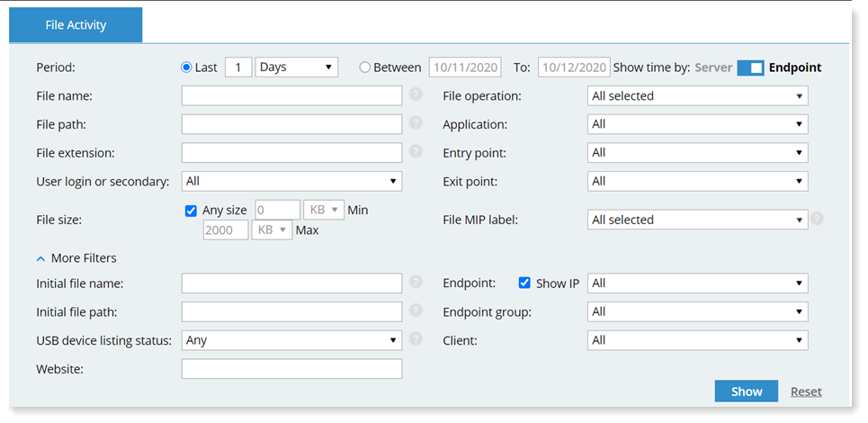Click help icon next to File name
The image size is (868, 423).
[416, 94]
